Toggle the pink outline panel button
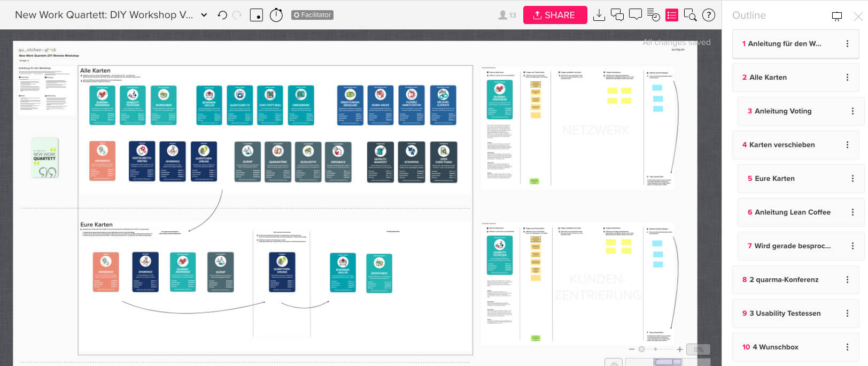 672,15
